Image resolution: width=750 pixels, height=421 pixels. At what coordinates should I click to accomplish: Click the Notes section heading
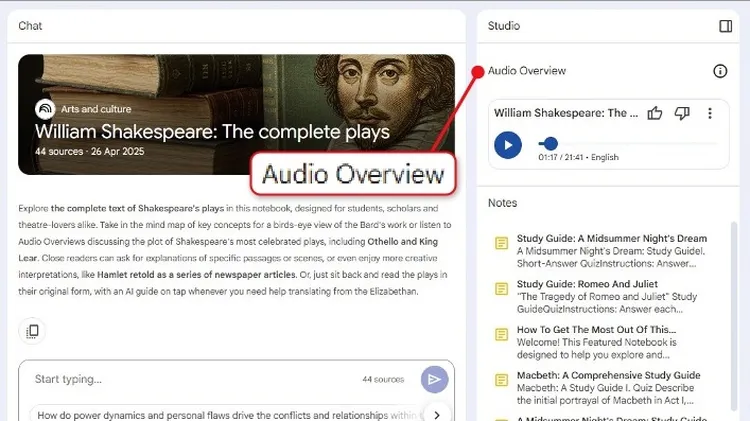point(502,203)
